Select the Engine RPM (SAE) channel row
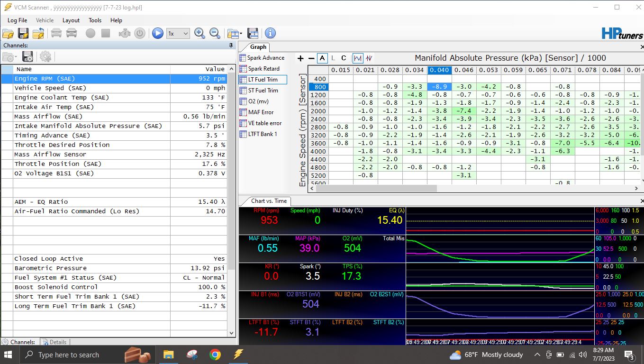This screenshot has width=644, height=364. coord(114,79)
